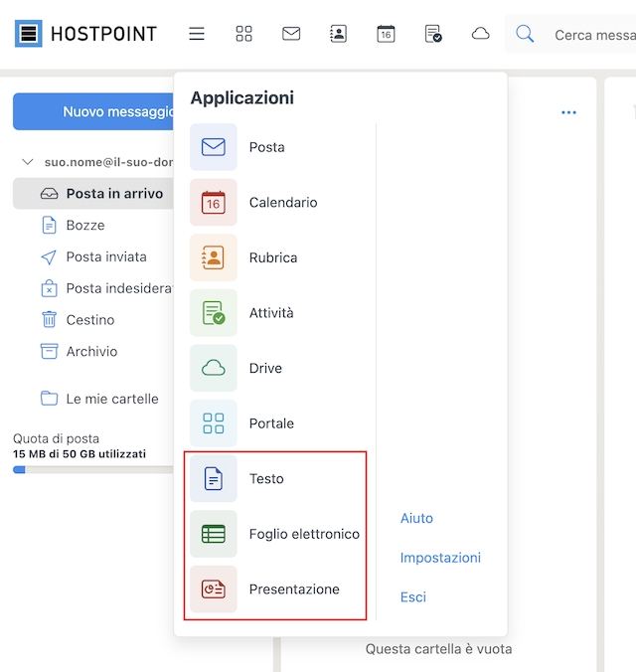
Task: Click the Aiuto help link
Action: 416,518
